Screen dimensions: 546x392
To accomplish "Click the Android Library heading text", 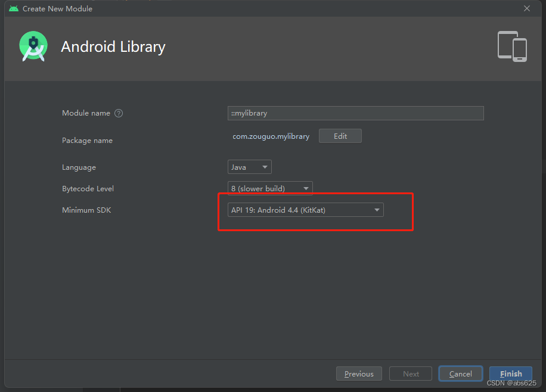I will click(113, 47).
